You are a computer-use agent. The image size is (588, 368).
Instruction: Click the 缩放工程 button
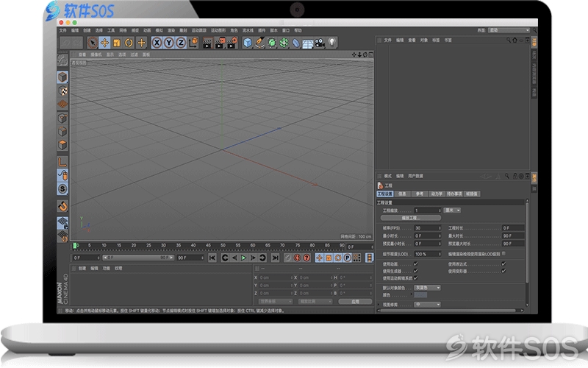pyautogui.click(x=411, y=218)
